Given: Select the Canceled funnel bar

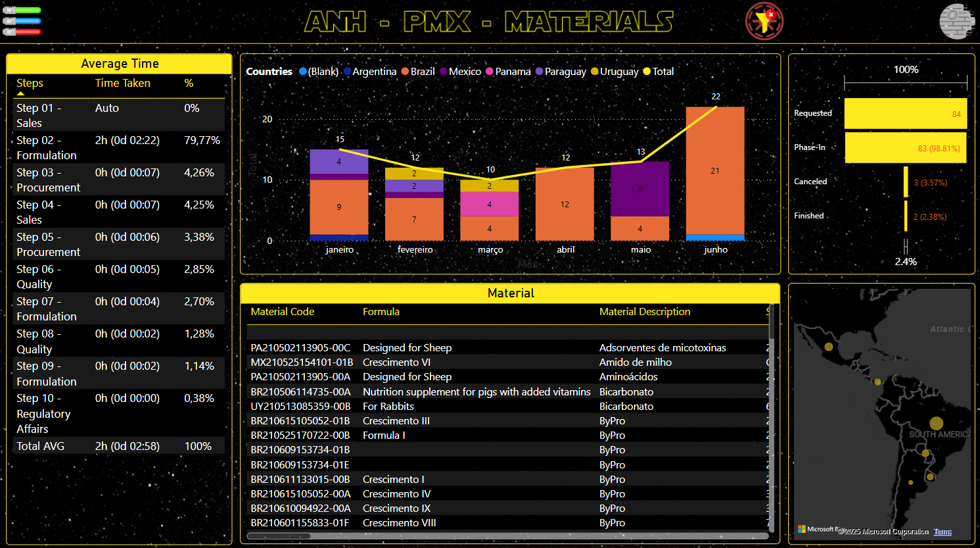Looking at the screenshot, I should (x=906, y=182).
